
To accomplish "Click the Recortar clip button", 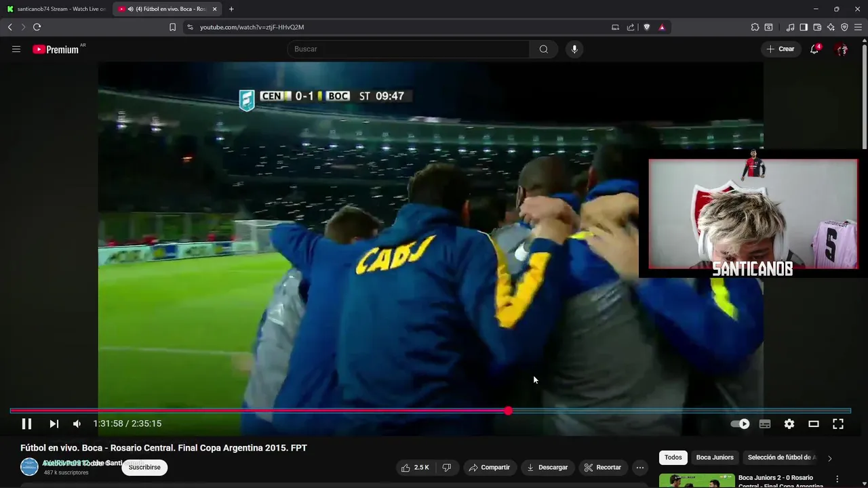I will pos(603,468).
